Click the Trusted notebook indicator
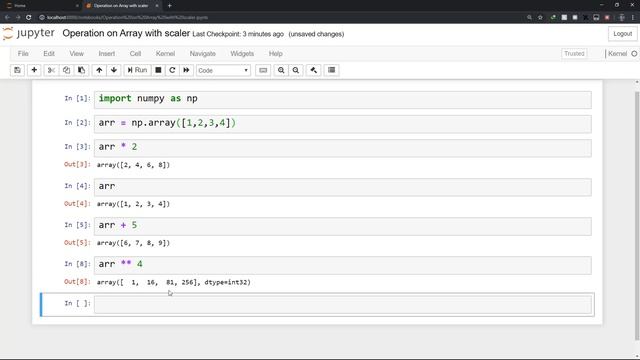640x360 pixels. click(x=574, y=53)
